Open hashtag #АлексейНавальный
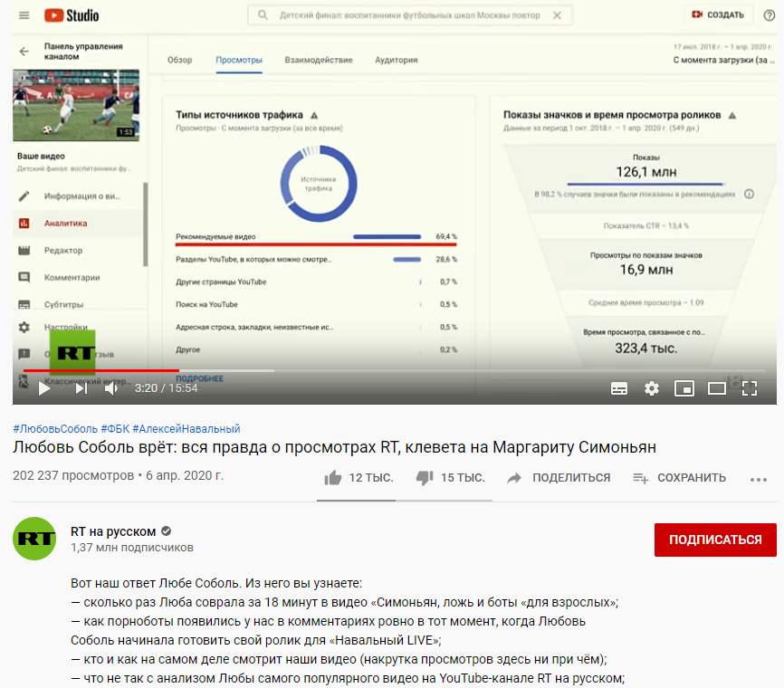 click(186, 429)
